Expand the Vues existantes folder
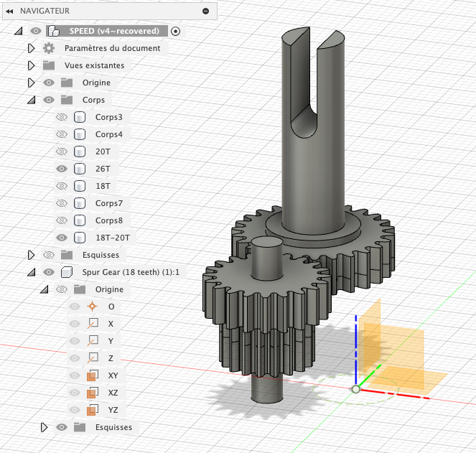The width and height of the screenshot is (476, 453). coord(31,65)
